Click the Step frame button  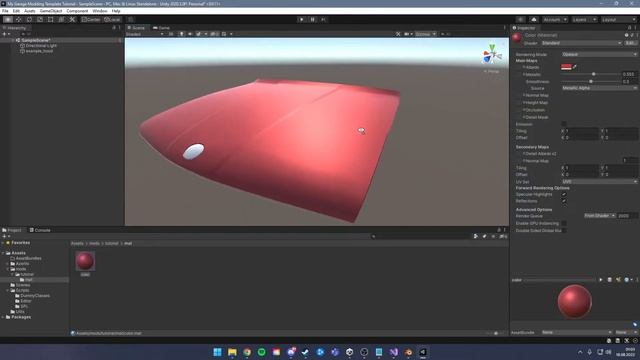coord(323,19)
